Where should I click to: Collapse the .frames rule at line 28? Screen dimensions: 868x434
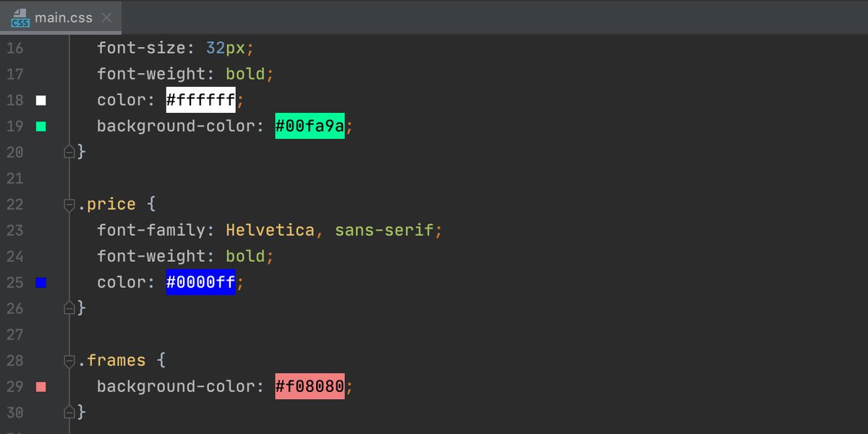[69, 361]
